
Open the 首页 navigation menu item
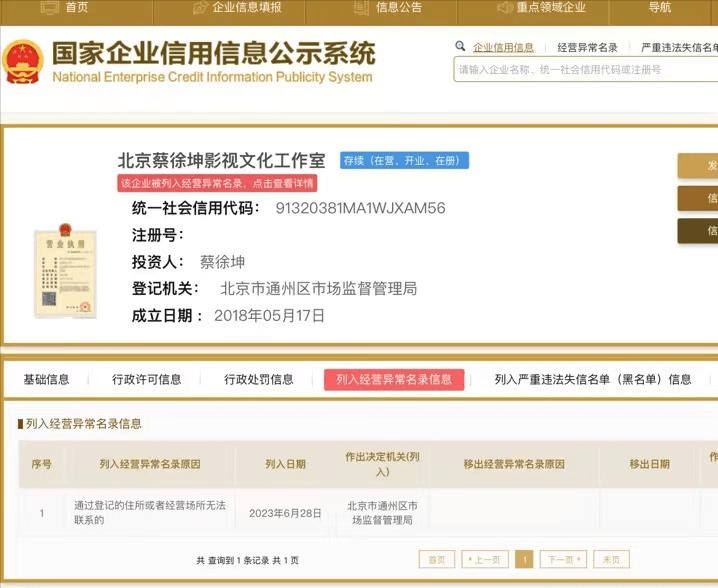coord(76,7)
